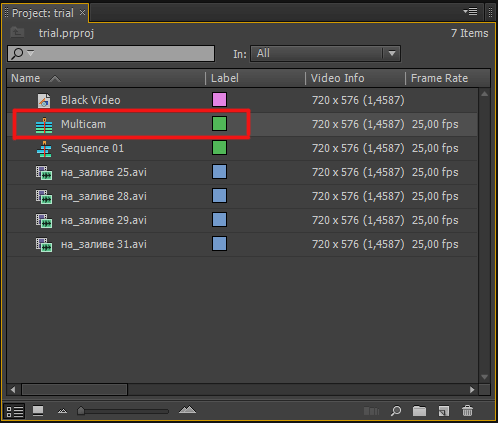Click the Video Info cell of Sequence 01
This screenshot has width=498, height=423.
358,148
